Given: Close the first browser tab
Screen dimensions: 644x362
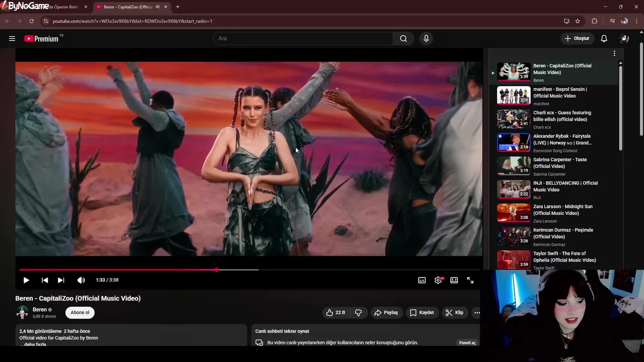Looking at the screenshot, I should (x=86, y=7).
